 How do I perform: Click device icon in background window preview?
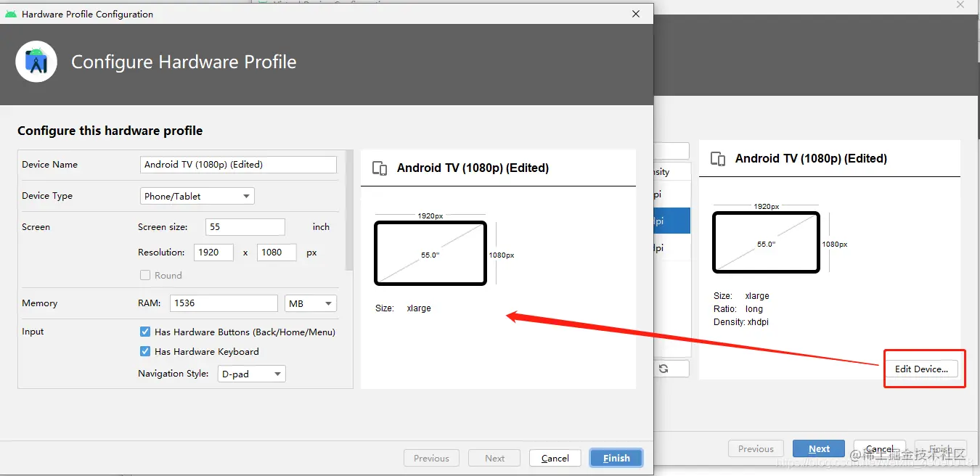coord(718,159)
